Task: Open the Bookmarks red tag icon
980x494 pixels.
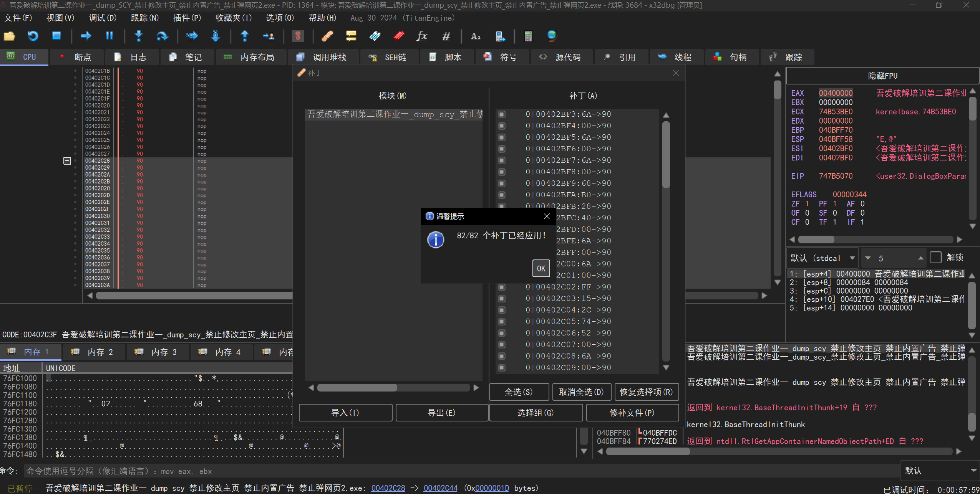Action: coord(399,36)
